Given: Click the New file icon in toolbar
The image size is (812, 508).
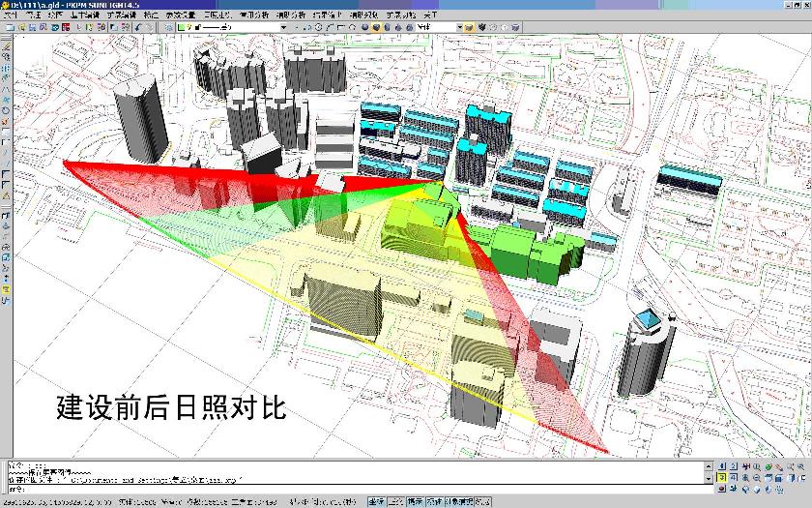Looking at the screenshot, I should tap(8, 27).
